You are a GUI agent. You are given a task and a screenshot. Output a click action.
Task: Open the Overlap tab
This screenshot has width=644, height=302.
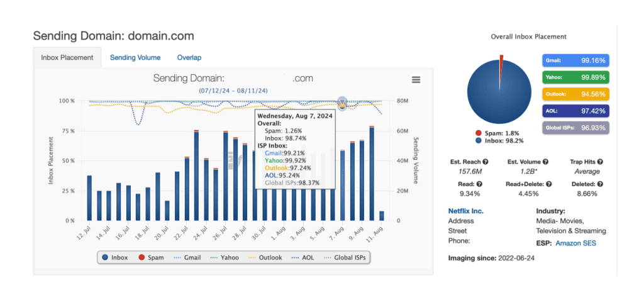point(189,57)
